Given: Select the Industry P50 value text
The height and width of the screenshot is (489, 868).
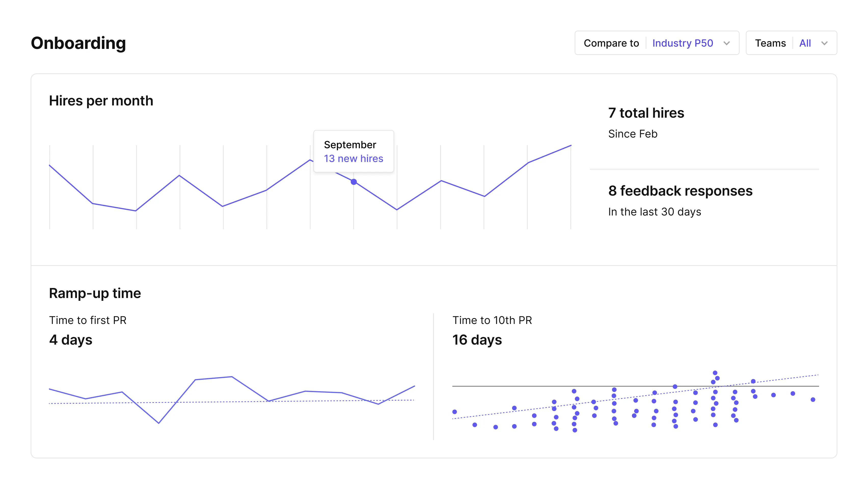Looking at the screenshot, I should coord(682,43).
